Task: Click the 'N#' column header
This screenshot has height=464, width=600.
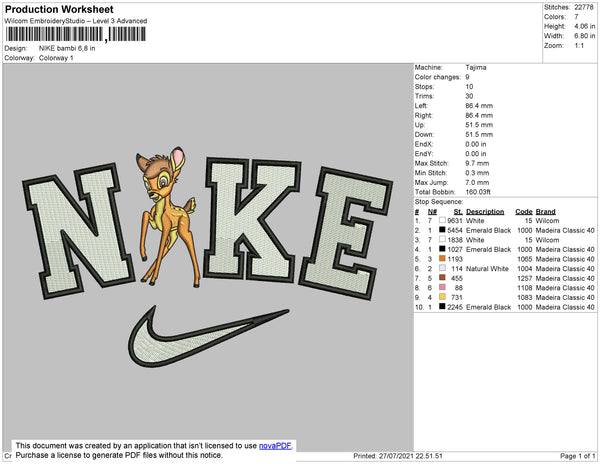Action: [x=432, y=212]
